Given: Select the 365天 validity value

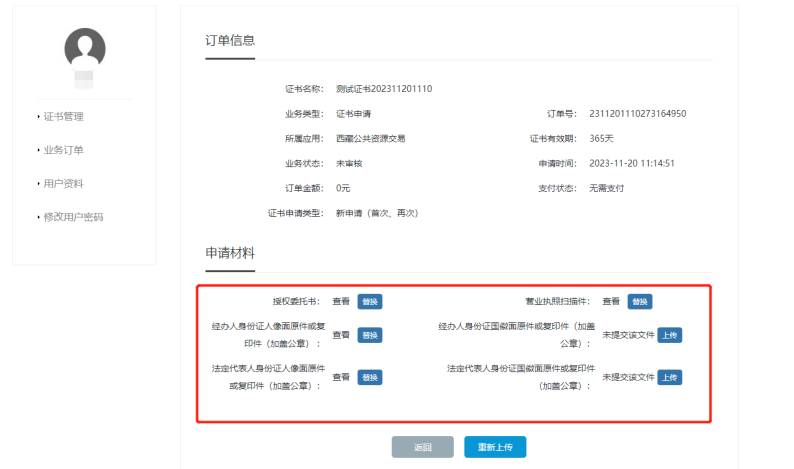Looking at the screenshot, I should coord(601,138).
